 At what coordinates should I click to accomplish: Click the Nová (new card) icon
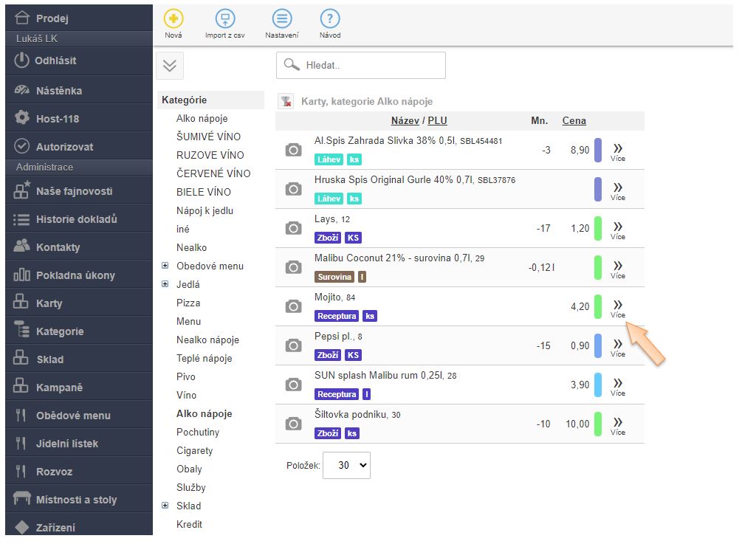tap(173, 20)
